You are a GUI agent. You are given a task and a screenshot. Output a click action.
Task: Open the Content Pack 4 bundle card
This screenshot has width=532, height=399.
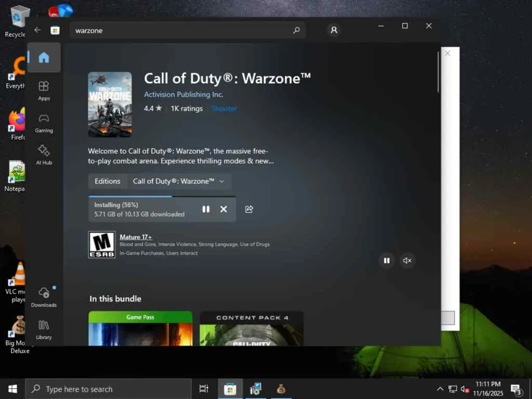pos(251,328)
